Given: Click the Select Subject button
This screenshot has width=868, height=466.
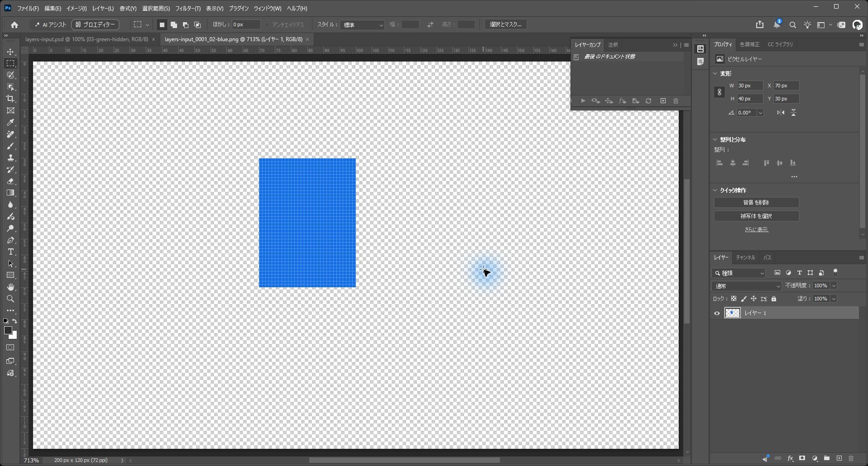Looking at the screenshot, I should tap(756, 216).
